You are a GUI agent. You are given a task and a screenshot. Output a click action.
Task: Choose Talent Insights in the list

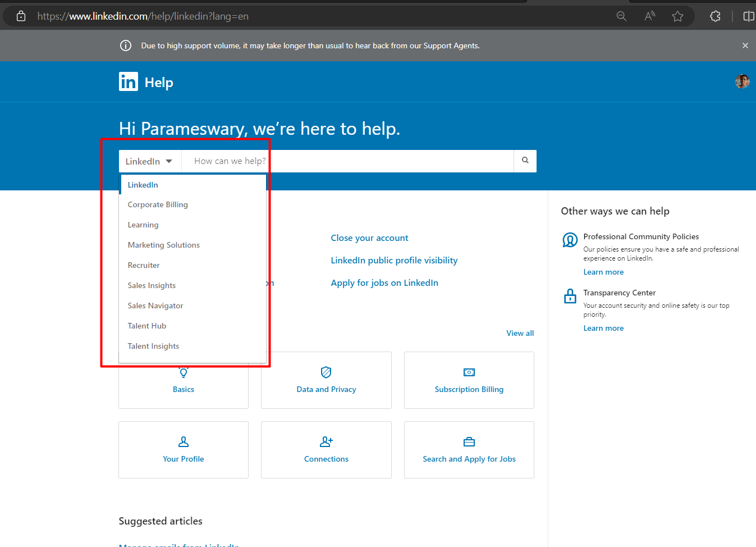coord(194,346)
